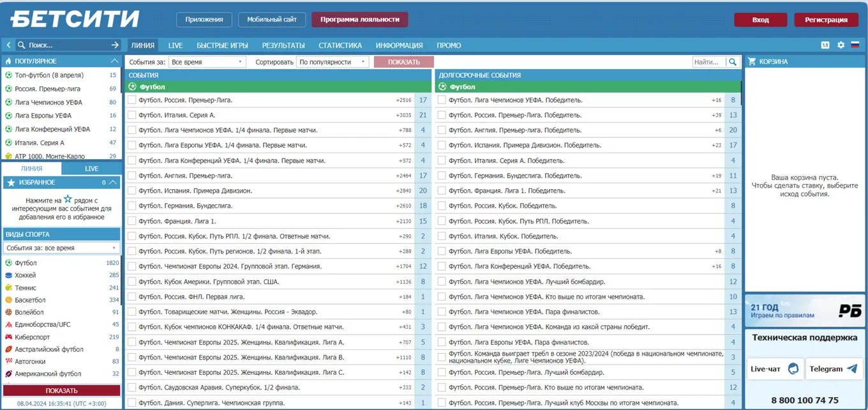Check Лига Чемпионов УЕФА. Победитель box

coord(442,100)
